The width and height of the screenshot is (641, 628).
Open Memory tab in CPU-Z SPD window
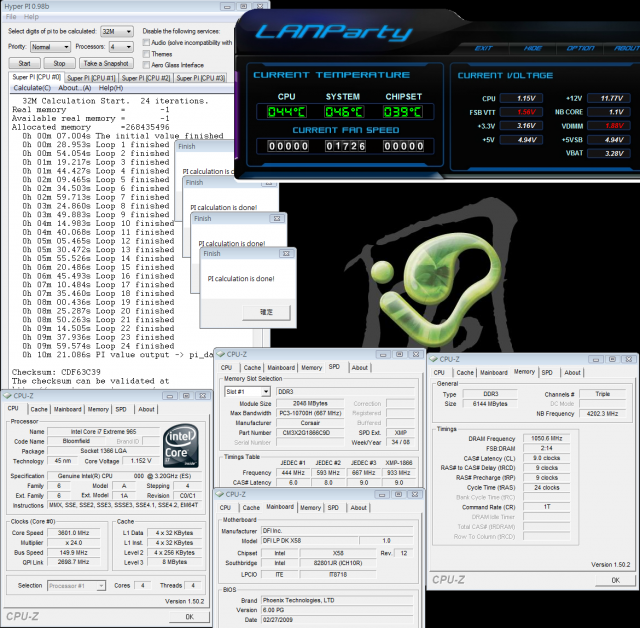pos(312,368)
